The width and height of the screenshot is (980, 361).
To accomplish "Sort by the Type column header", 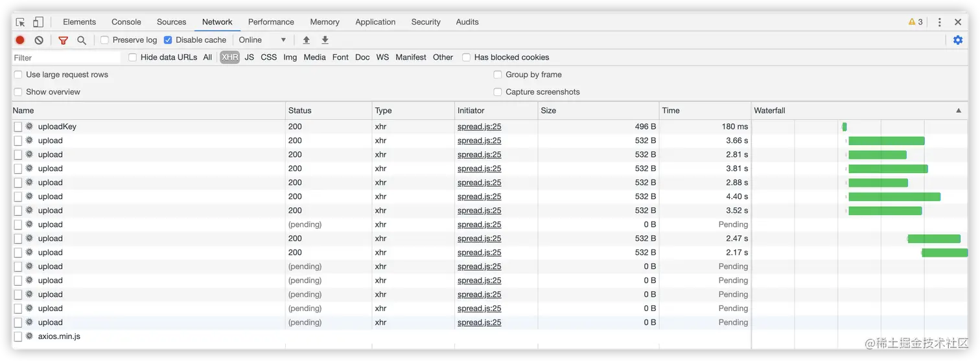I will pos(414,111).
